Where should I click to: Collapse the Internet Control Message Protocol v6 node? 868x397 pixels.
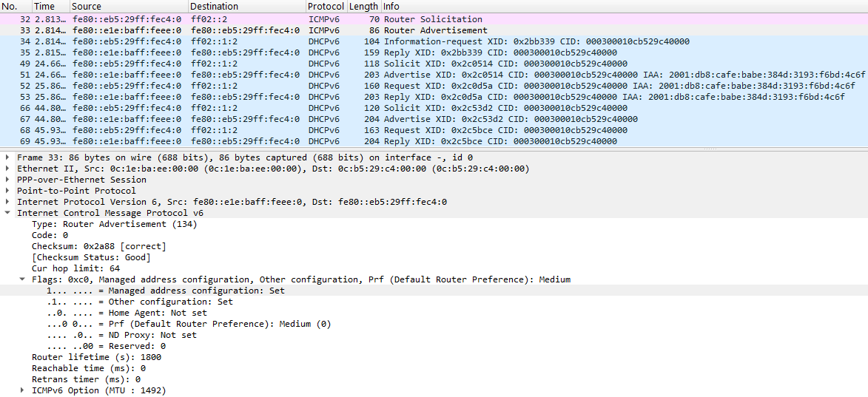7,213
